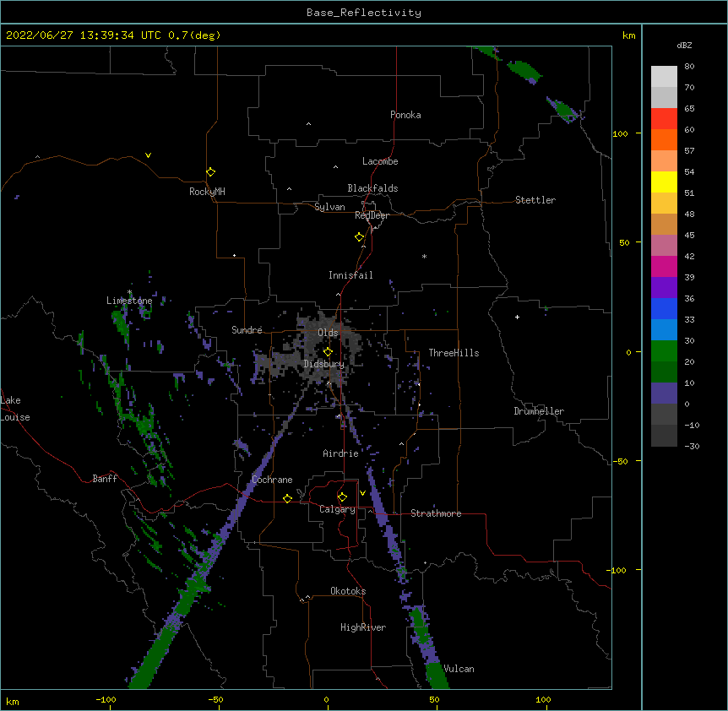Click the ThreeHills town label

pyautogui.click(x=454, y=353)
